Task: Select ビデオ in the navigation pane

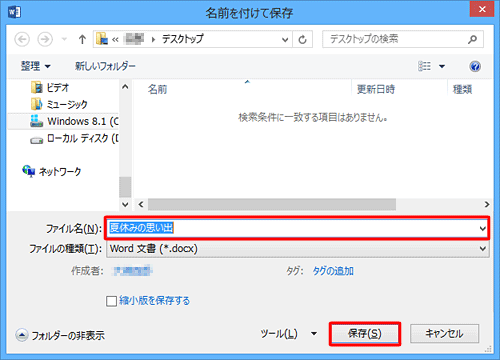Action: click(x=50, y=88)
